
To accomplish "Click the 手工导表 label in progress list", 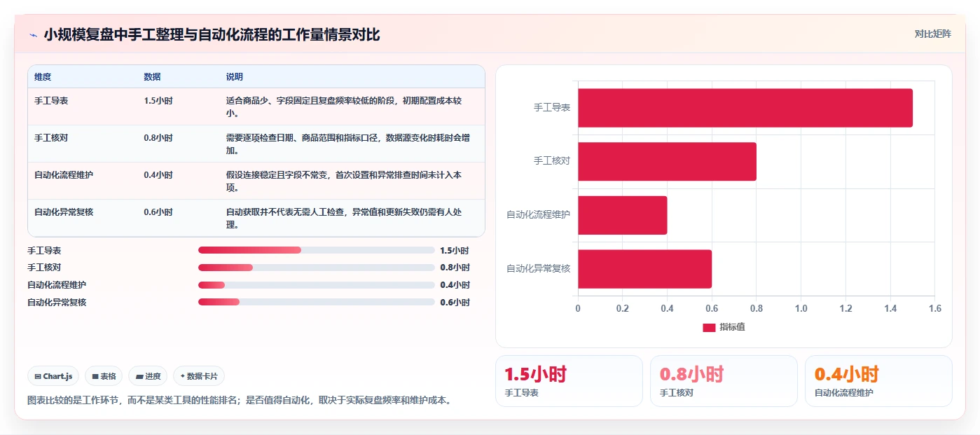I will [44, 250].
